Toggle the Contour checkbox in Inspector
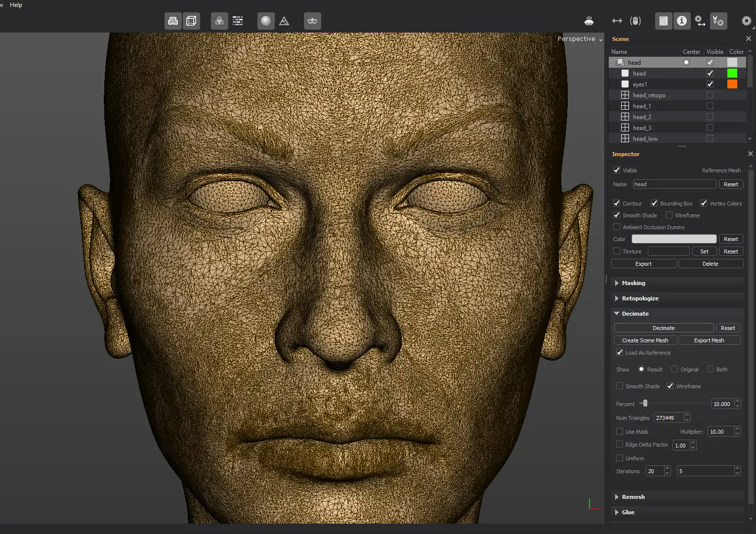756x534 pixels. 617,203
